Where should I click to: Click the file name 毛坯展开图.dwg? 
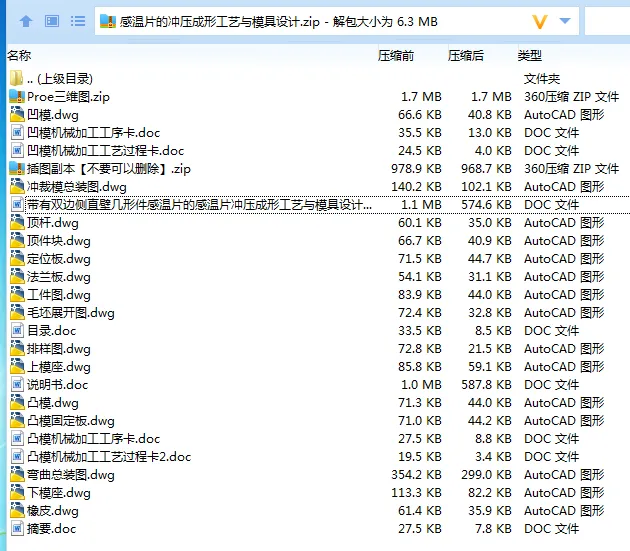71,312
